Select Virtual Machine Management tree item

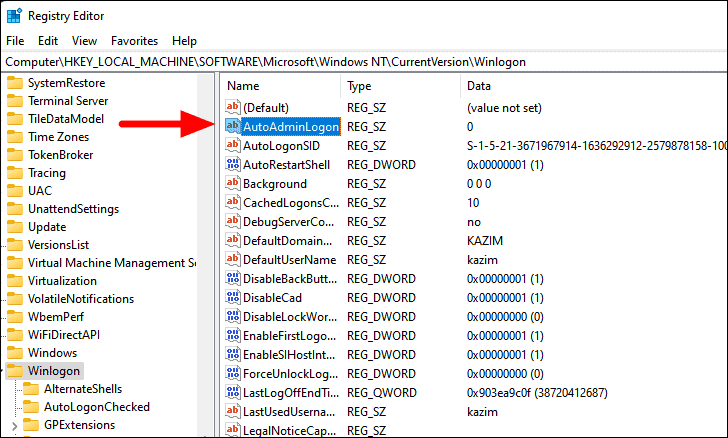point(112,263)
